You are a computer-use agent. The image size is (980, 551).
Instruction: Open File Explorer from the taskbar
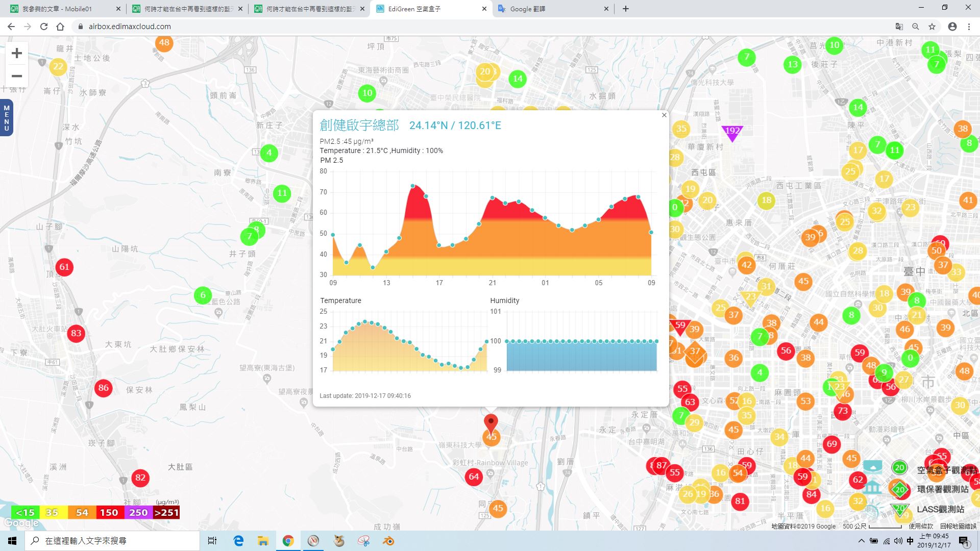point(263,541)
